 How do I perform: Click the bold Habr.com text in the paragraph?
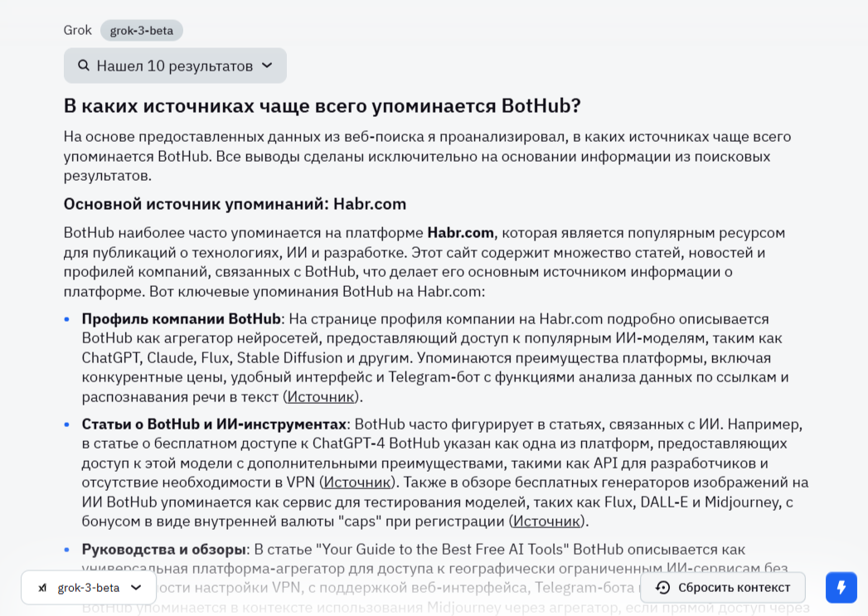click(460, 232)
